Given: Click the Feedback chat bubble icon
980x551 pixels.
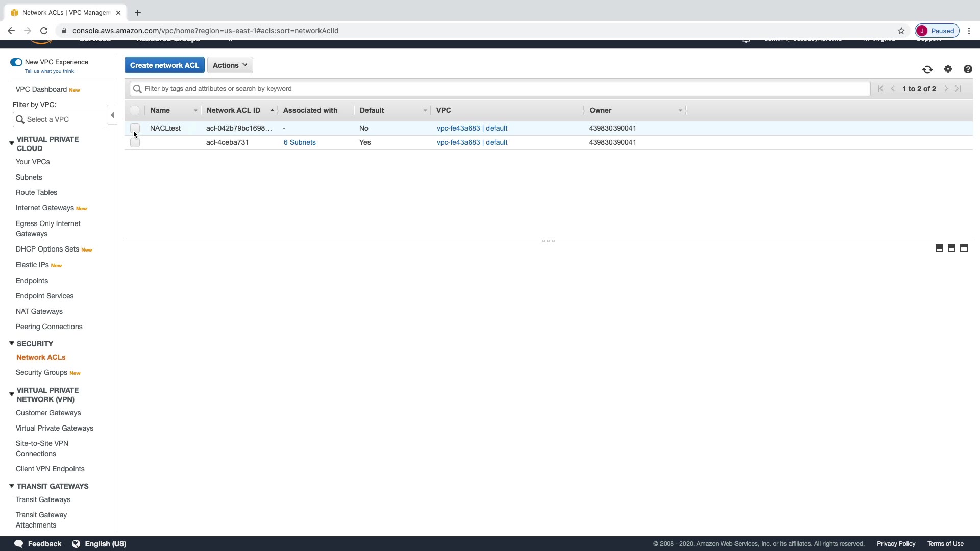Looking at the screenshot, I should (19, 544).
